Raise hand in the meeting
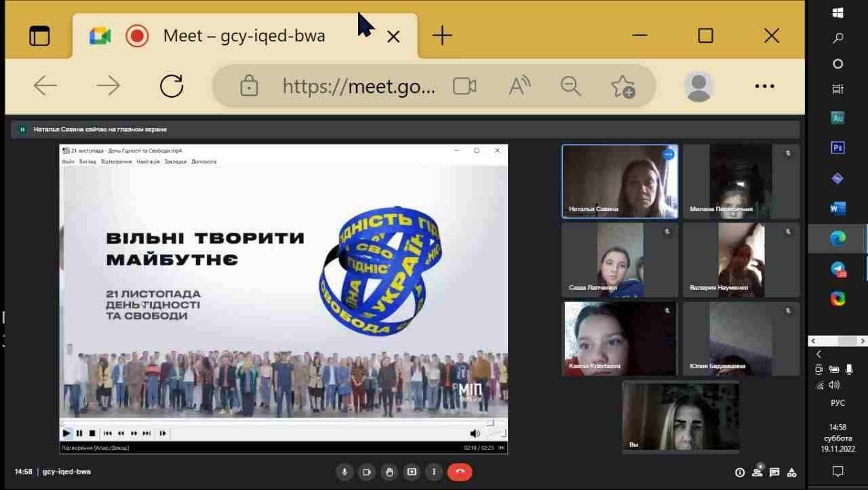This screenshot has height=490, width=868. (x=389, y=472)
